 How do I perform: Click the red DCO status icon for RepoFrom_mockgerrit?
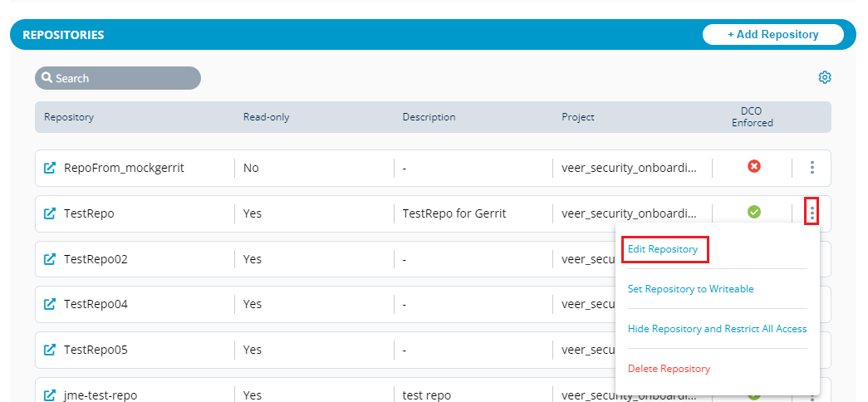(x=753, y=167)
